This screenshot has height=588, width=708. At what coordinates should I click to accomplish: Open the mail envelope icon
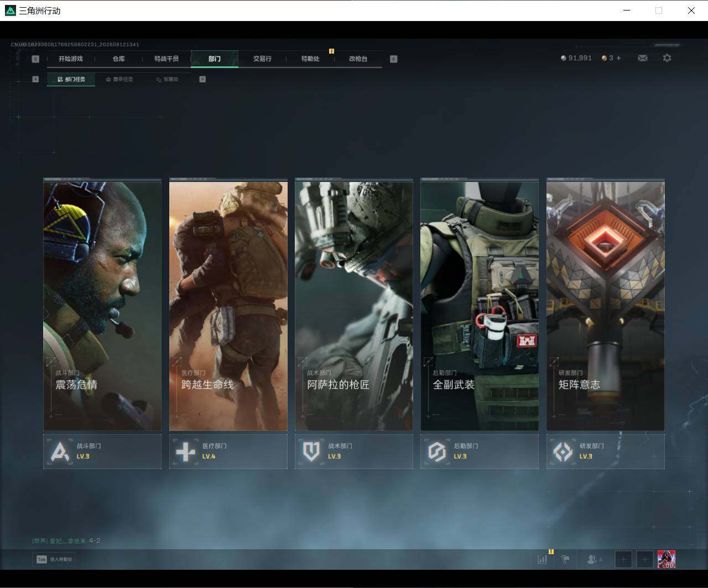pos(642,58)
